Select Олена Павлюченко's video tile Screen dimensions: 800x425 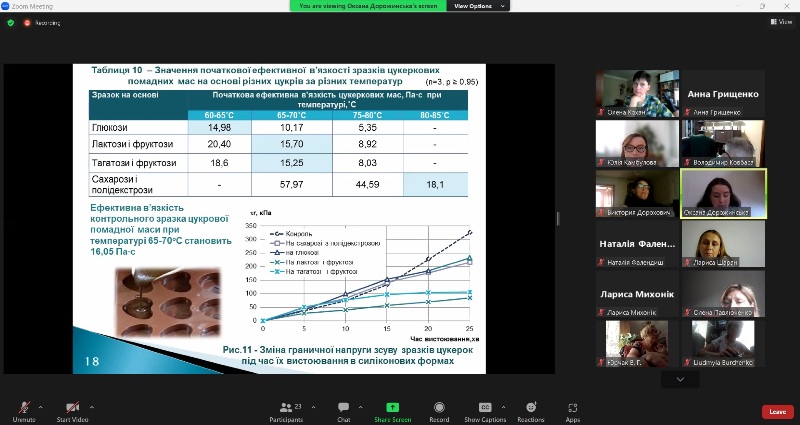tap(723, 293)
